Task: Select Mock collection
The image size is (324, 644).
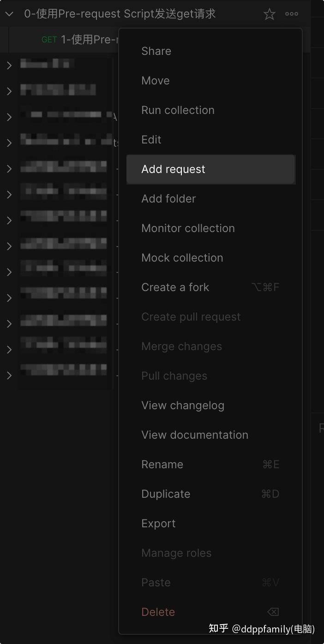Action: tap(182, 258)
